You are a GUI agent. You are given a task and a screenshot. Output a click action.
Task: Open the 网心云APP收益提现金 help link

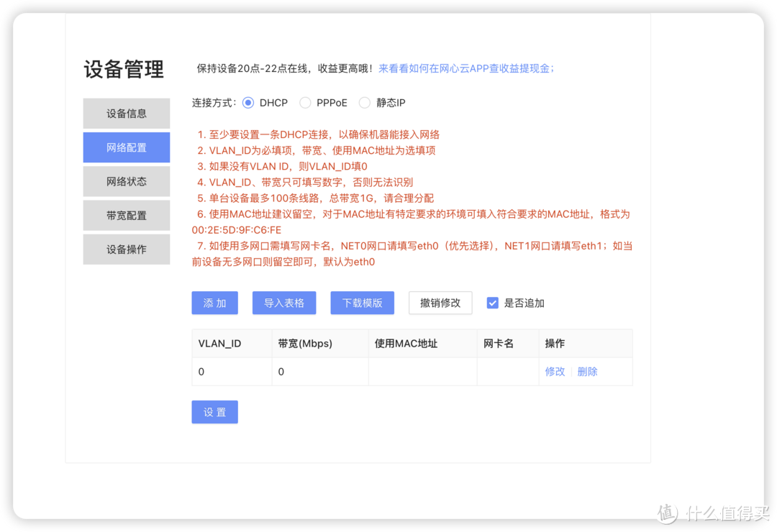point(466,68)
